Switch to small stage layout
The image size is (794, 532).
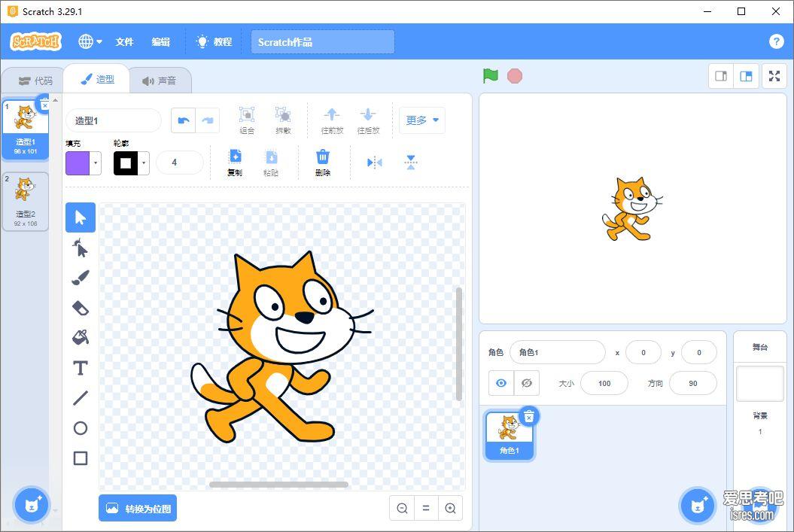pyautogui.click(x=721, y=76)
